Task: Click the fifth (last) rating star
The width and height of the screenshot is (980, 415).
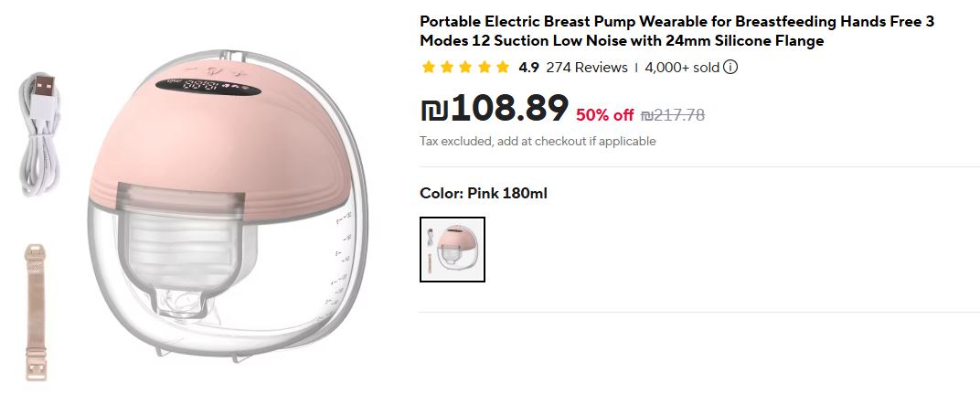Action: [502, 67]
